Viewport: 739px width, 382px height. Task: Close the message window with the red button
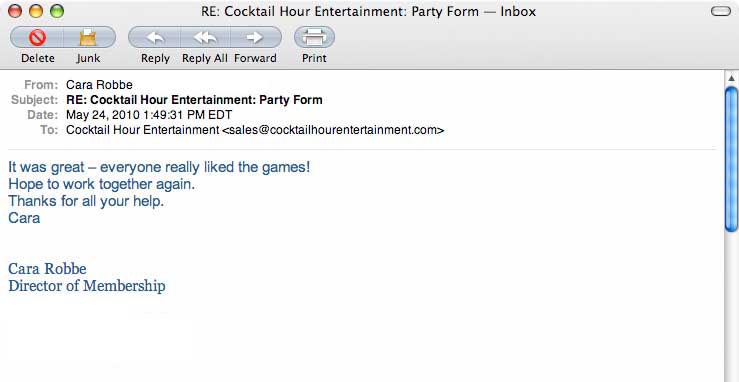(15, 11)
